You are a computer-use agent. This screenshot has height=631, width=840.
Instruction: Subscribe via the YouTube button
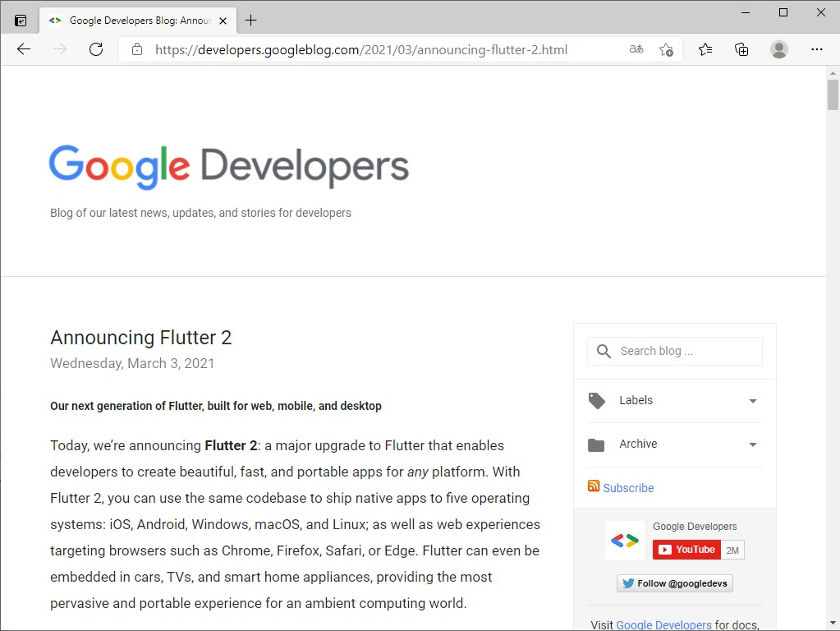[x=686, y=549]
